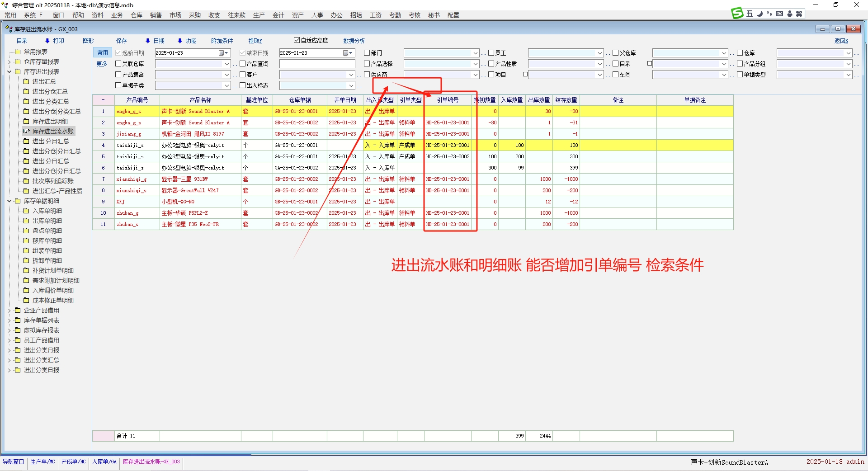Screen dimensions: 868x471
Task: Click the 打印 blue arrow icon
Action: pos(47,41)
